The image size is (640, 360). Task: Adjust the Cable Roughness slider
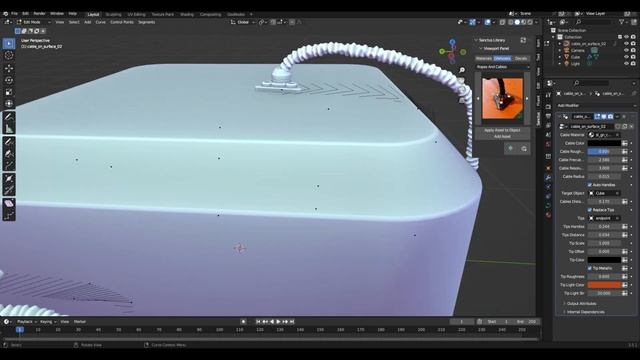coord(604,151)
